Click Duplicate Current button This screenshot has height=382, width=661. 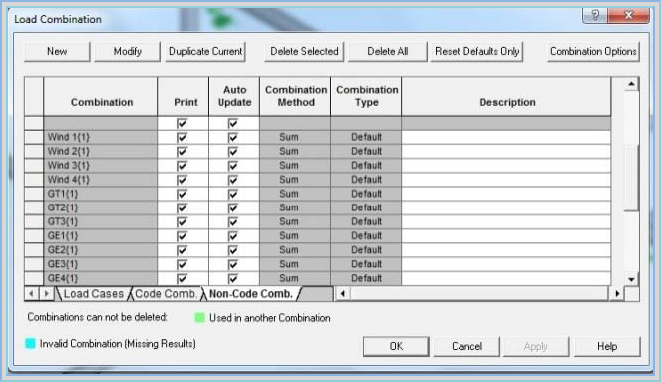(205, 51)
